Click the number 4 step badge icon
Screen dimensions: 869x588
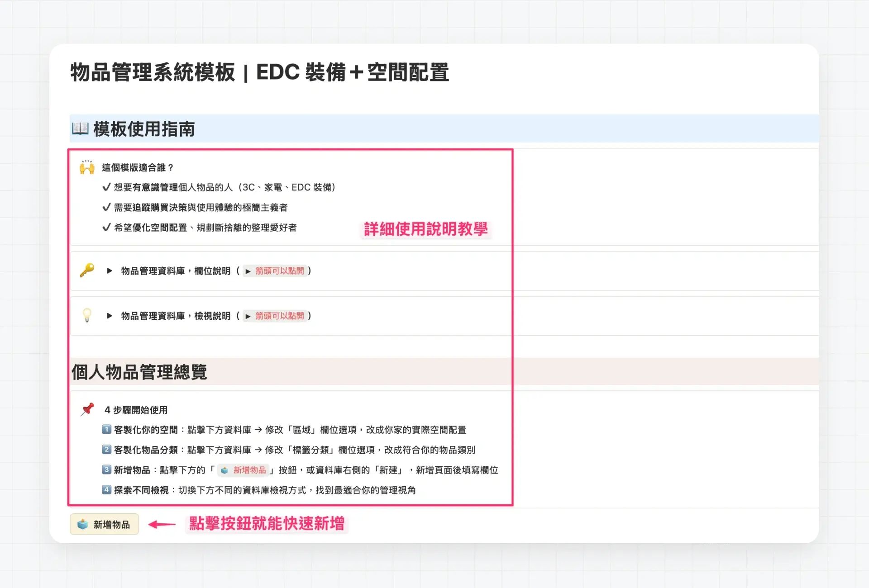[106, 489]
